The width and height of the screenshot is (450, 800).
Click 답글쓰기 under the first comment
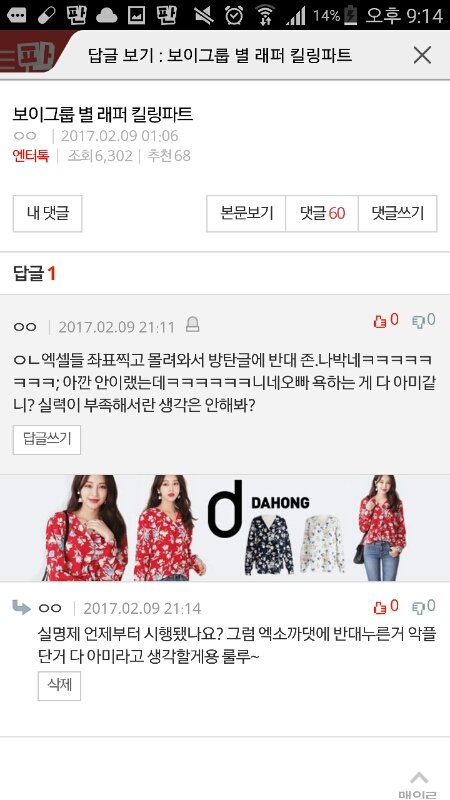tap(47, 439)
